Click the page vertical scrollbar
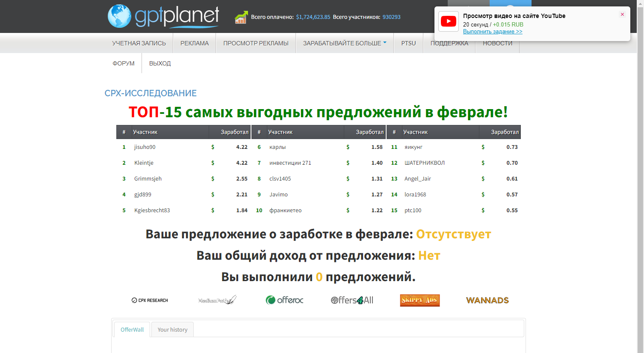Image resolution: width=644 pixels, height=353 pixels. tap(640, 176)
